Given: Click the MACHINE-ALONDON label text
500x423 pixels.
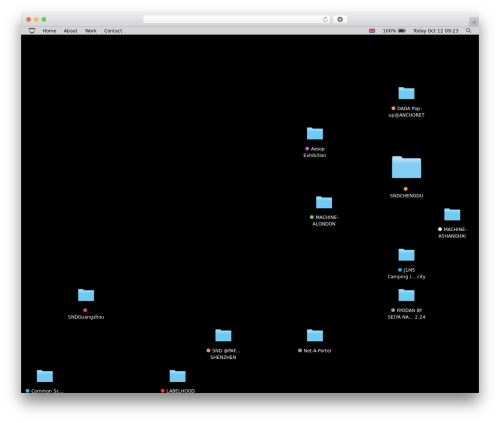Looking at the screenshot, I should pyautogui.click(x=324, y=221).
